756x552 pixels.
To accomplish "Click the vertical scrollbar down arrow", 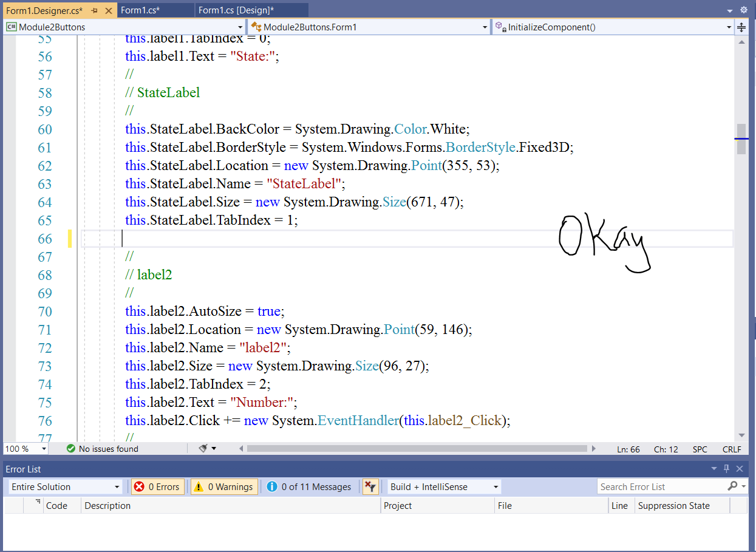I will click(x=741, y=435).
